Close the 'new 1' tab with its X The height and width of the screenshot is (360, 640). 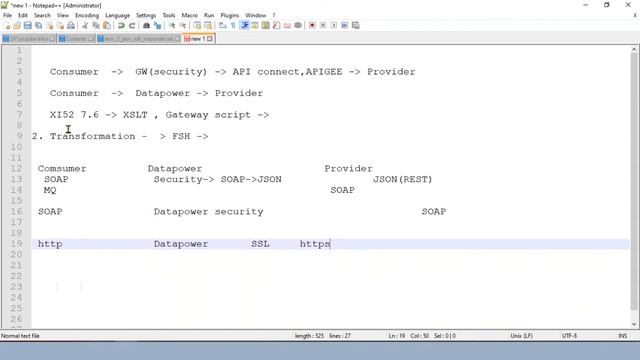210,39
